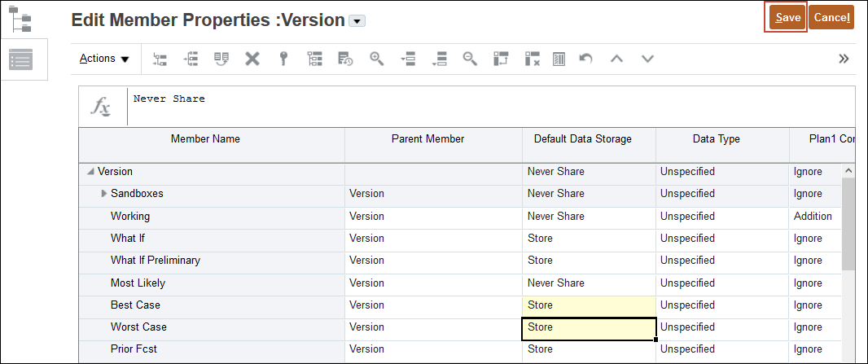Click the undo arrow icon
The width and height of the screenshot is (868, 364).
pyautogui.click(x=585, y=59)
